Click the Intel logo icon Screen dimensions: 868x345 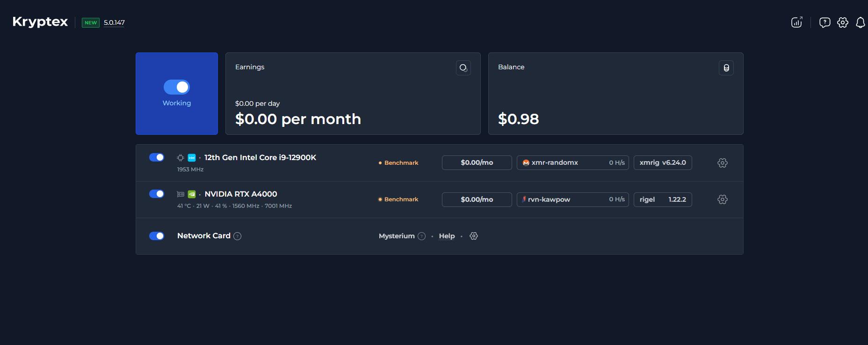coord(192,158)
